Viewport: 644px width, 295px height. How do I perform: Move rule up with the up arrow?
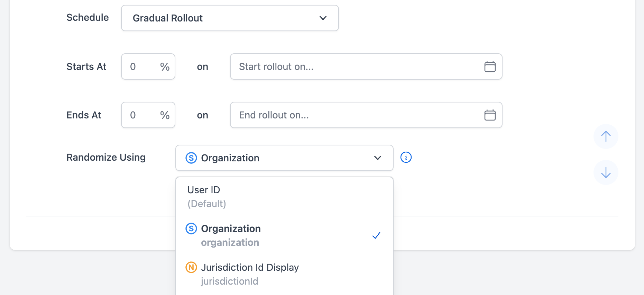606,136
